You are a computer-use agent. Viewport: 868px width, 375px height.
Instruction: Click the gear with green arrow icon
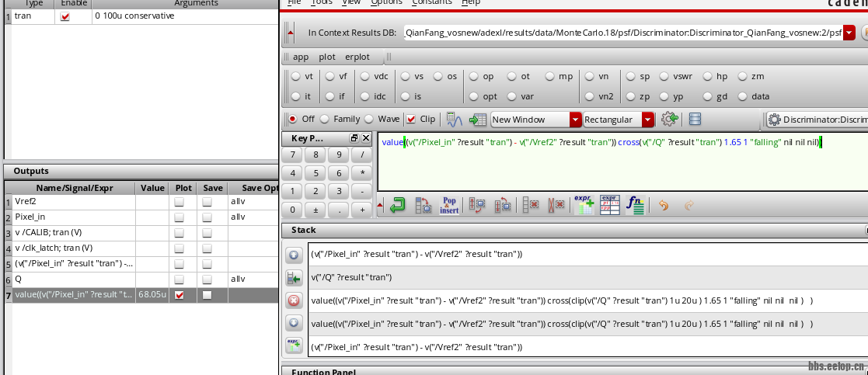pos(670,119)
